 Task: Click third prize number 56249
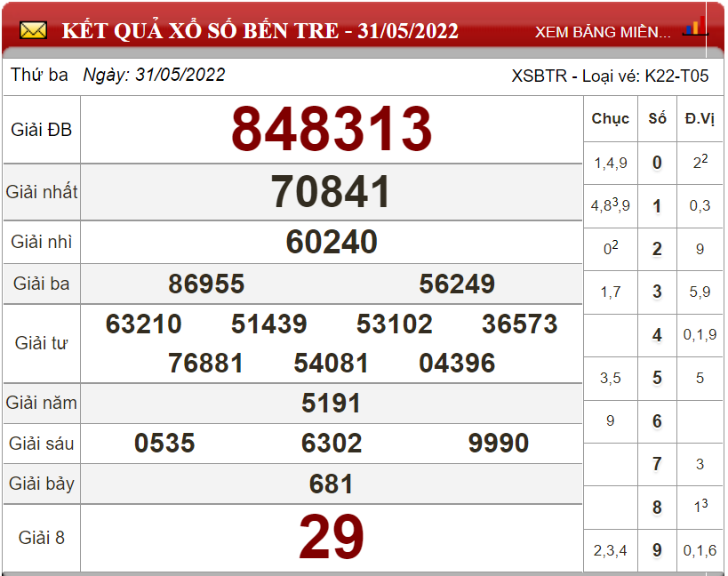pyautogui.click(x=457, y=284)
